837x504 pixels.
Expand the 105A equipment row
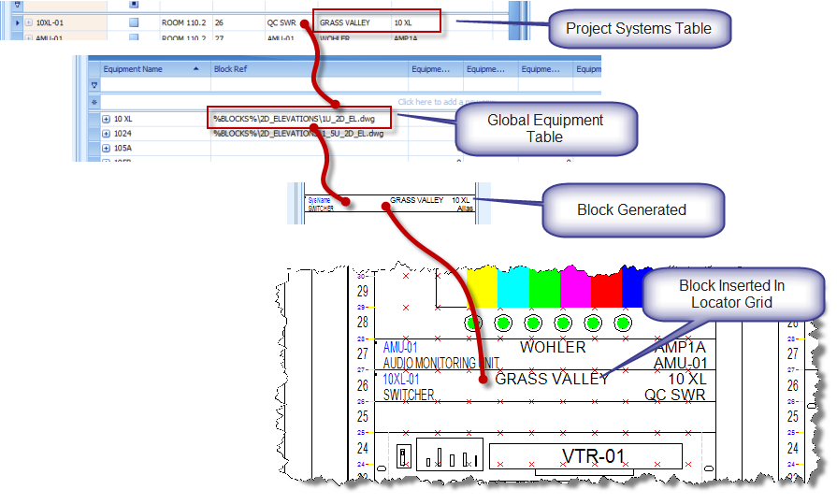106,148
